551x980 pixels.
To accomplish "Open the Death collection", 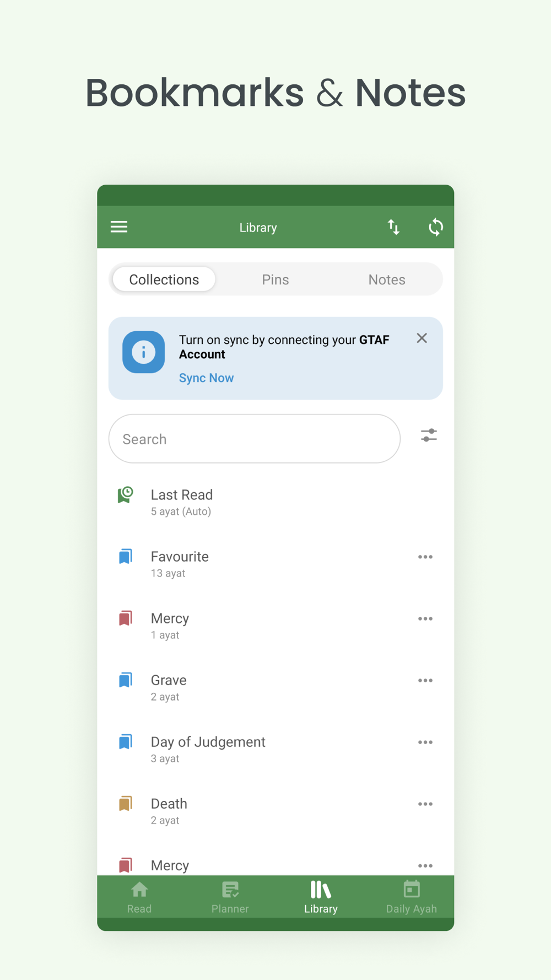I will pyautogui.click(x=275, y=811).
